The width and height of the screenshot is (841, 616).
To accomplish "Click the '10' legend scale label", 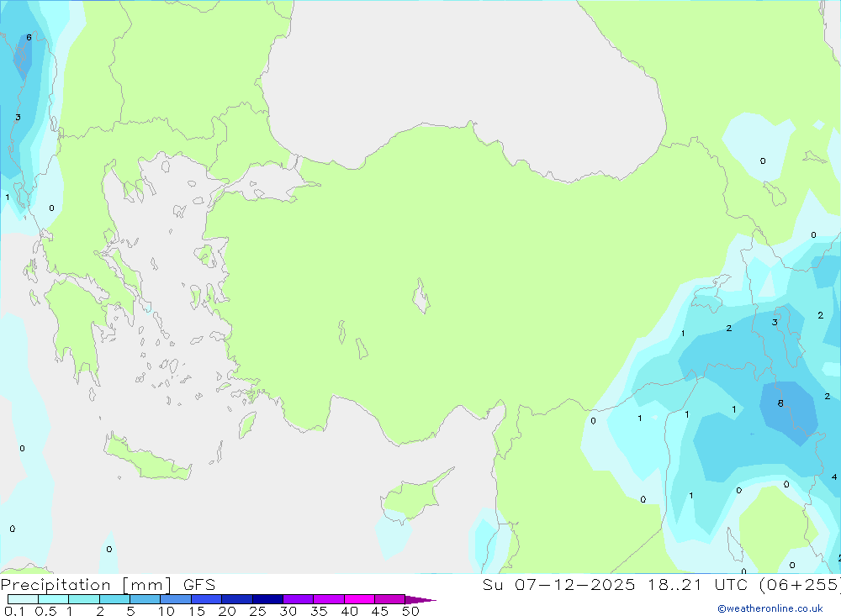I will tap(166, 611).
